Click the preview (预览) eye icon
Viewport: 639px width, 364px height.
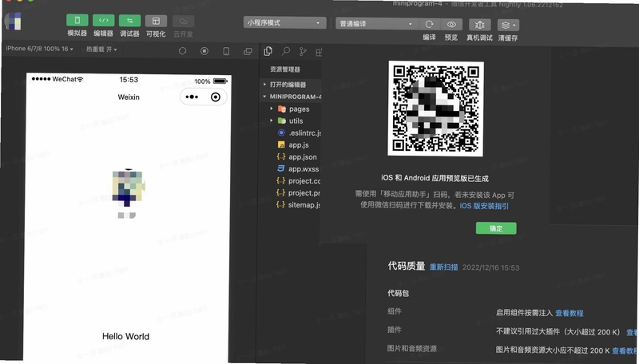point(451,25)
